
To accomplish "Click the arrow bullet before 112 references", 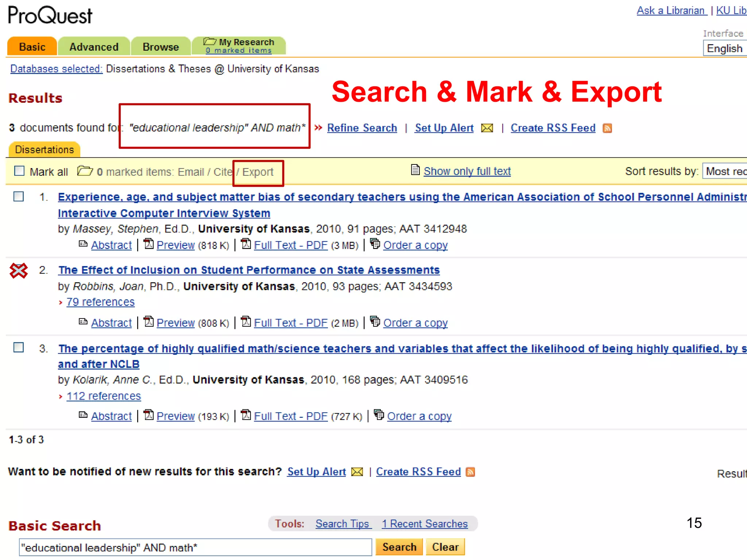I will [x=61, y=397].
